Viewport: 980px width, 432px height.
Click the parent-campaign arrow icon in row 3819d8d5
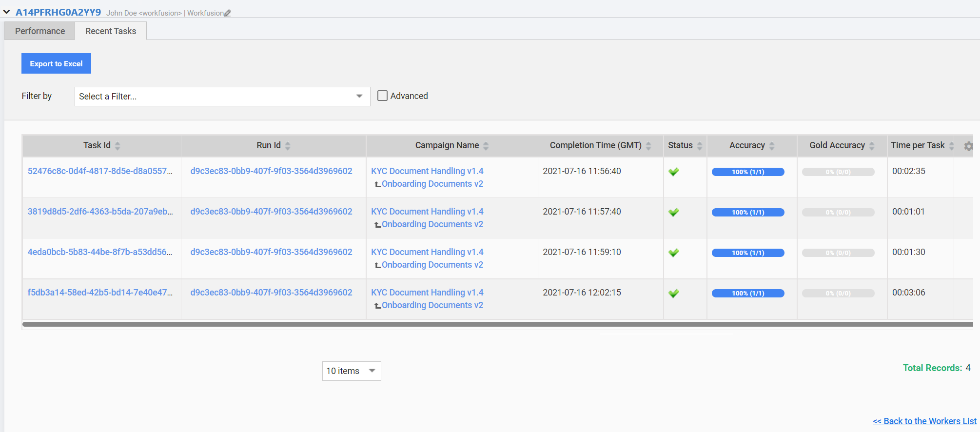tap(377, 225)
